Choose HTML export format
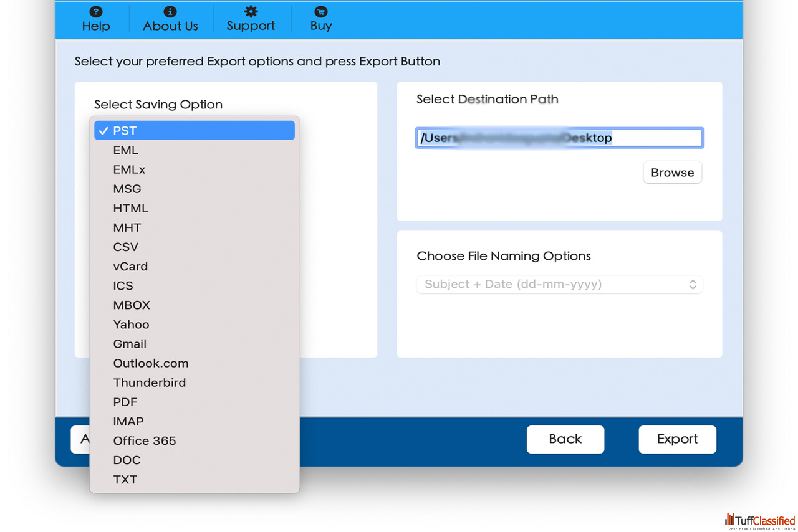 (195, 208)
